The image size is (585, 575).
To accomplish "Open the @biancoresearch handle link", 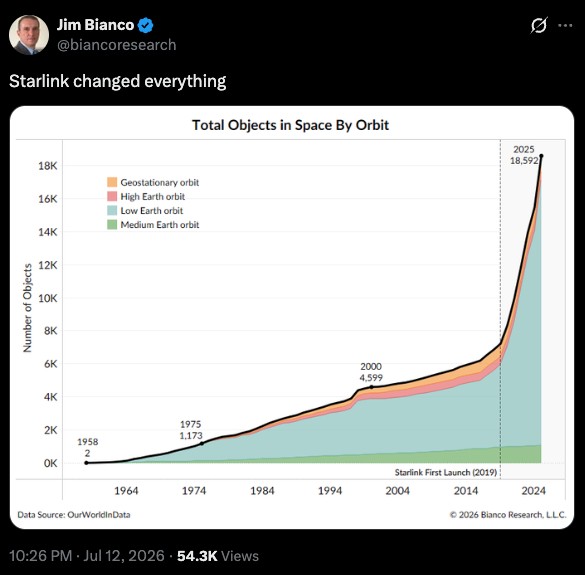I will click(116, 45).
